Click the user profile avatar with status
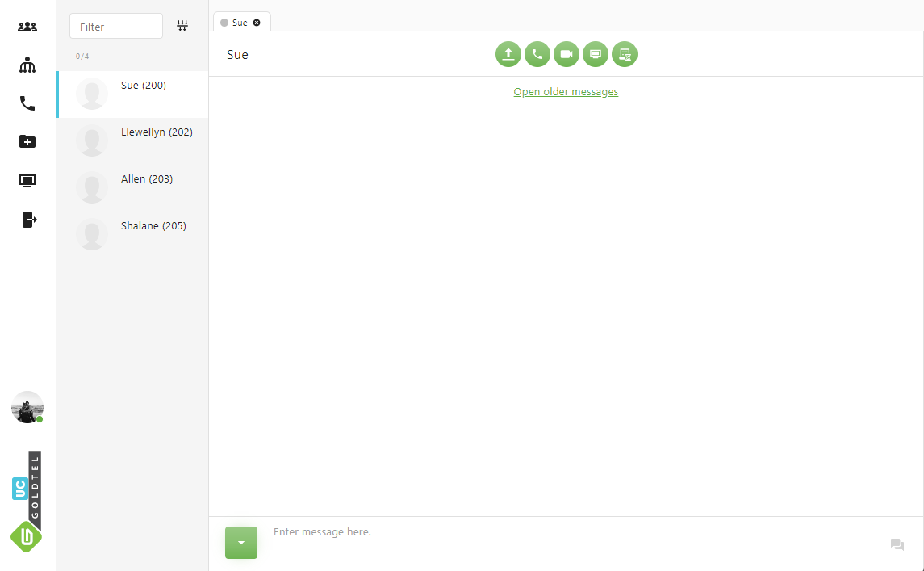924x571 pixels. pos(27,407)
